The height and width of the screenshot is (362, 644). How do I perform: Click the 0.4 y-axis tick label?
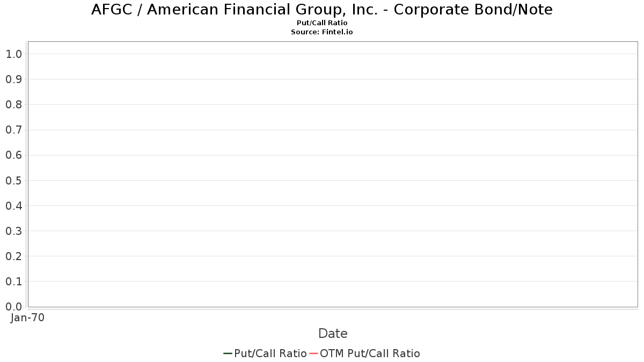(x=13, y=205)
